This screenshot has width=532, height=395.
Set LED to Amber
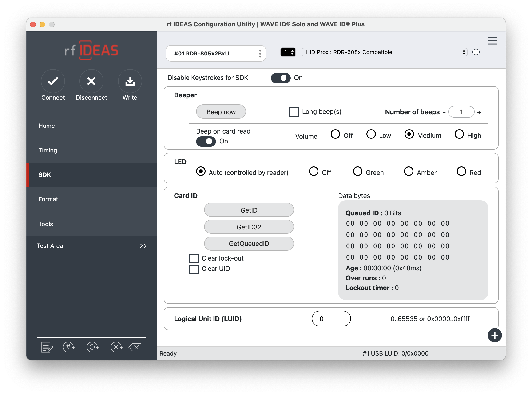409,171
